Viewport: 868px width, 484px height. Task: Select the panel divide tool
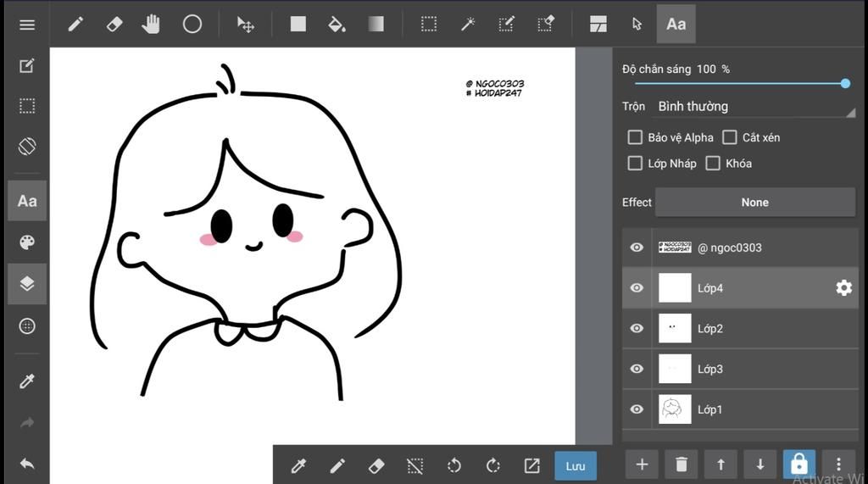[598, 24]
